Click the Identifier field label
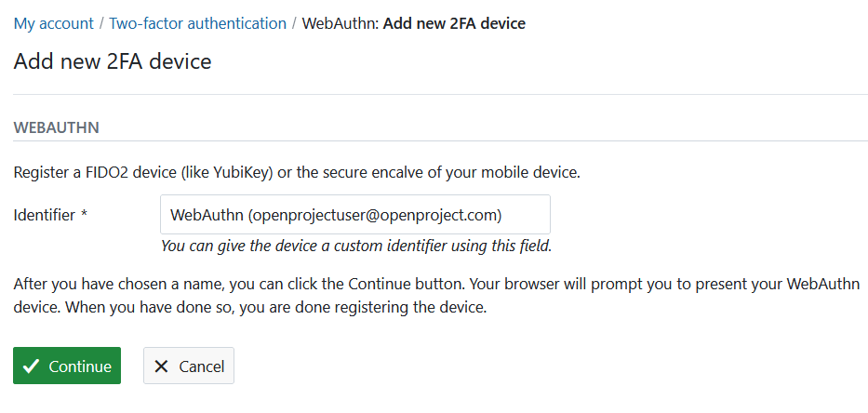Image resolution: width=868 pixels, height=413 pixels. (44, 215)
